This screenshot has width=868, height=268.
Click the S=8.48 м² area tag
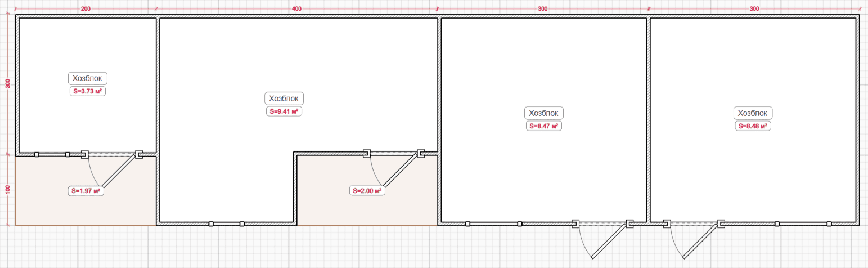tap(753, 126)
